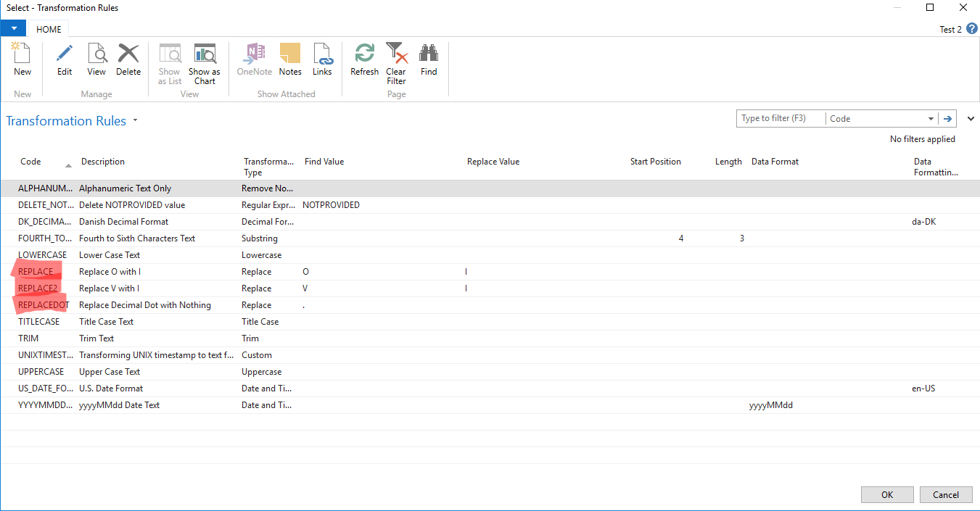The image size is (980, 511).
Task: Click the Data Format column header
Action: pyautogui.click(x=775, y=162)
